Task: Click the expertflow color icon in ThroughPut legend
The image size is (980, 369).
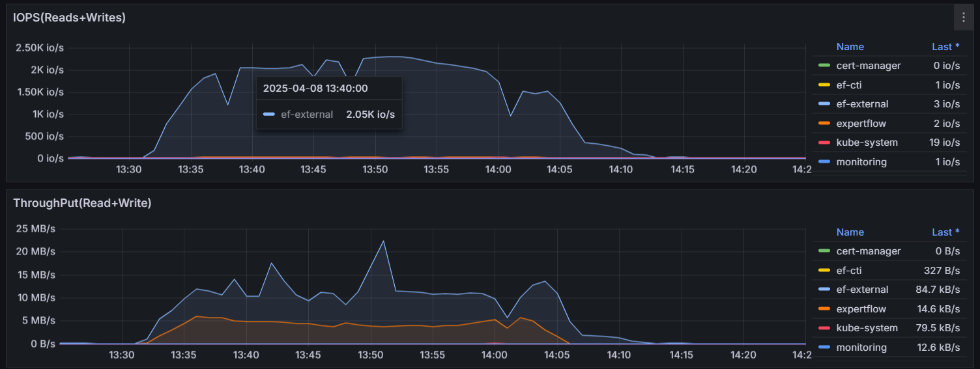Action: click(x=824, y=309)
